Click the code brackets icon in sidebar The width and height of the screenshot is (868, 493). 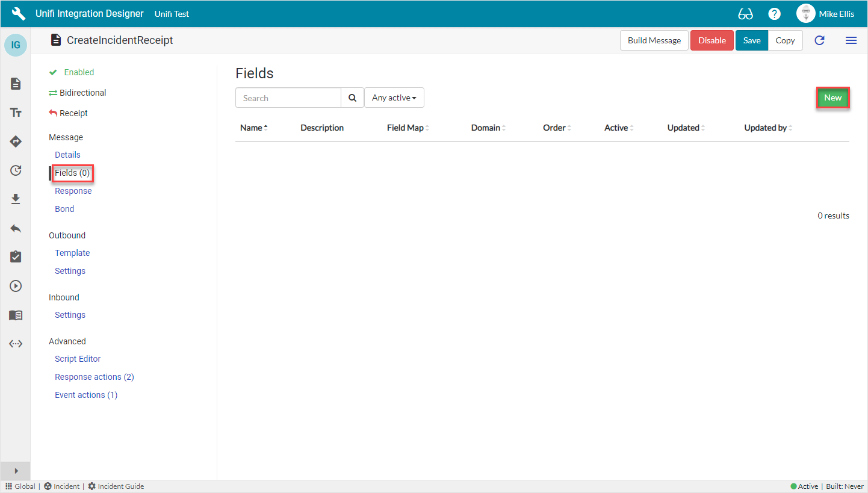[x=15, y=344]
